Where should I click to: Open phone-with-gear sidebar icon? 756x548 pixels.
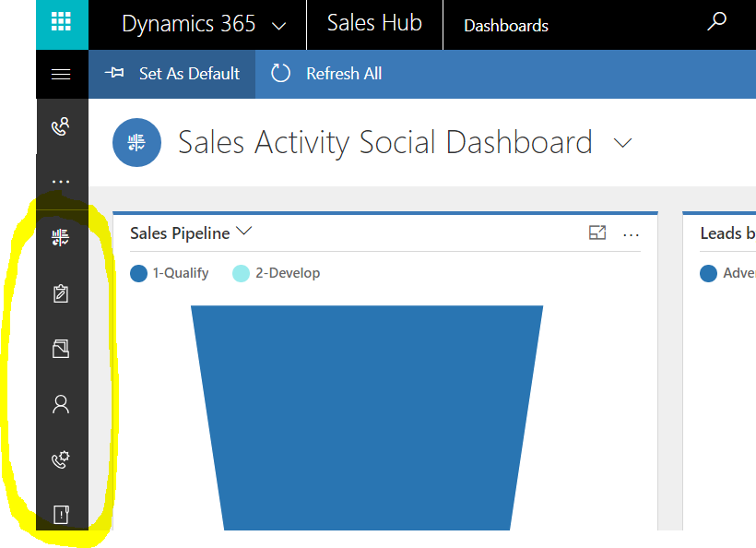click(x=61, y=459)
